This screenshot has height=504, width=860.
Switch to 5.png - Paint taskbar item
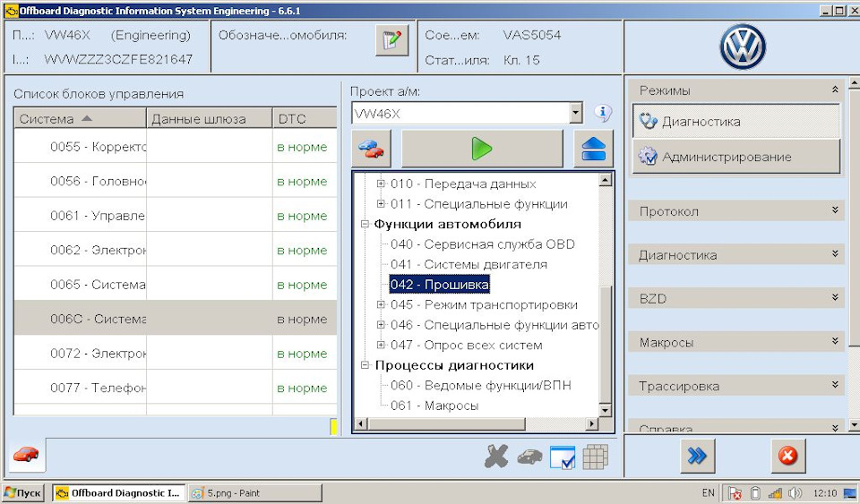point(255,493)
